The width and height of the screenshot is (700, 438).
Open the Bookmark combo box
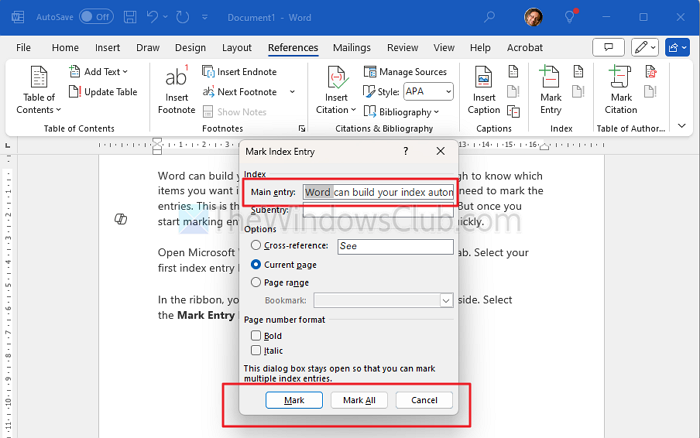pyautogui.click(x=383, y=300)
